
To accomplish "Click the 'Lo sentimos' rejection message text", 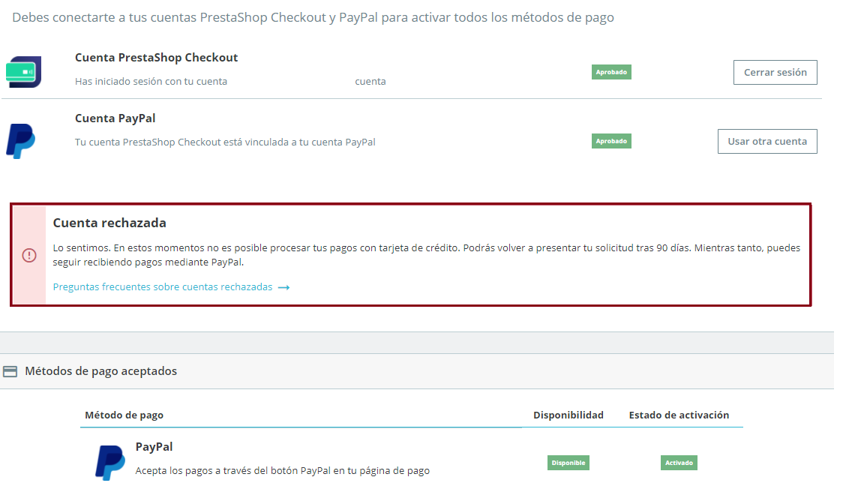I will 427,255.
